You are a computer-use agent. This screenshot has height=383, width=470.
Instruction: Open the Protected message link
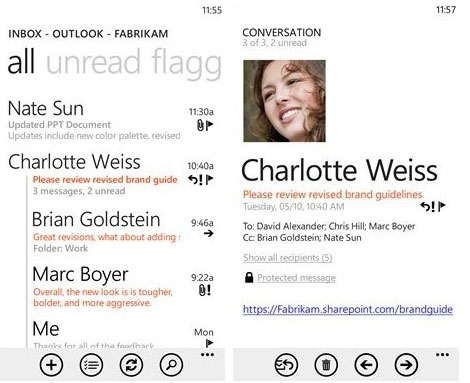tap(296, 278)
